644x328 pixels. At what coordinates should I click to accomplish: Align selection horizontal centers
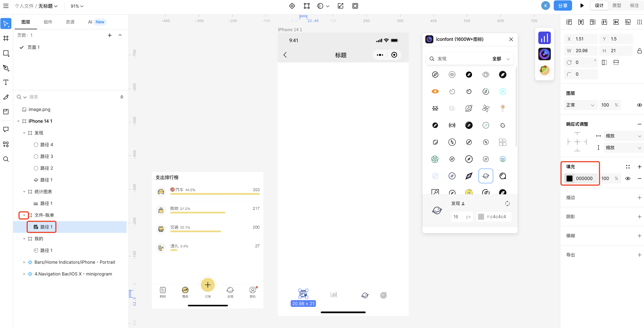tap(581, 22)
